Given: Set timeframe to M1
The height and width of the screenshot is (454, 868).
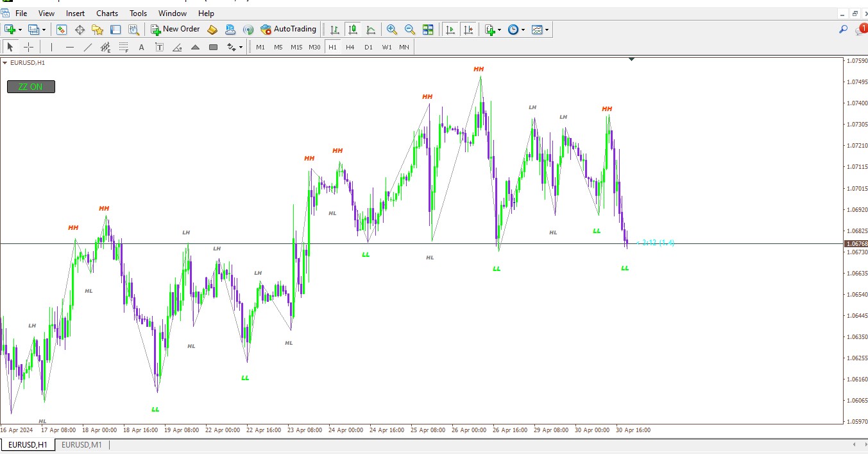Looking at the screenshot, I should point(260,47).
